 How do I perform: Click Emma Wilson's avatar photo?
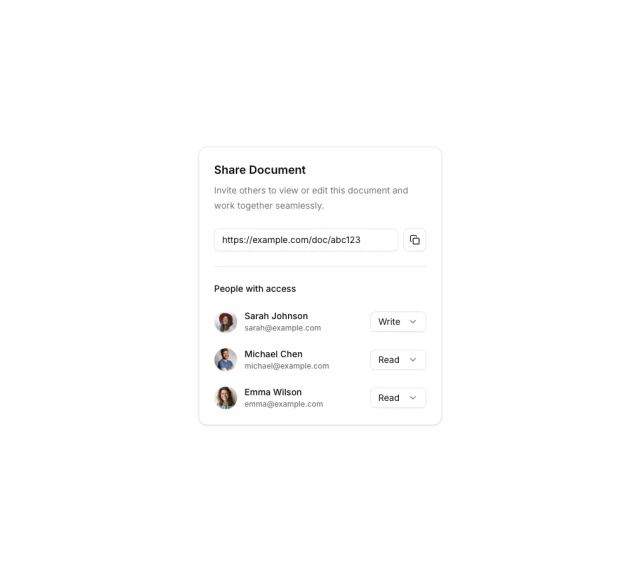[x=226, y=398]
